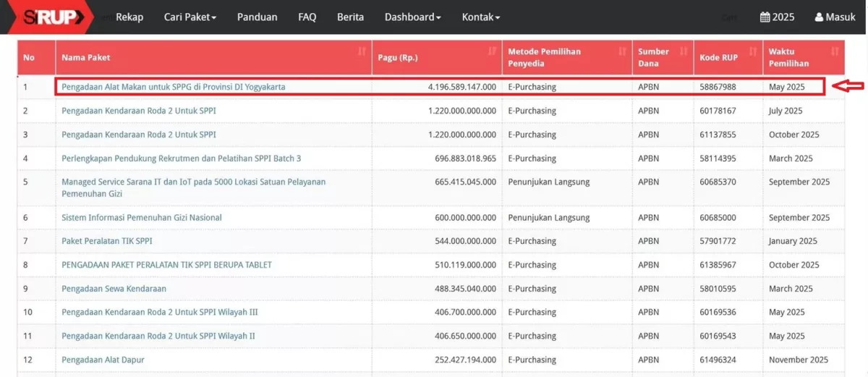Select Kode RUP 60178167
The width and height of the screenshot is (868, 377).
tap(718, 111)
